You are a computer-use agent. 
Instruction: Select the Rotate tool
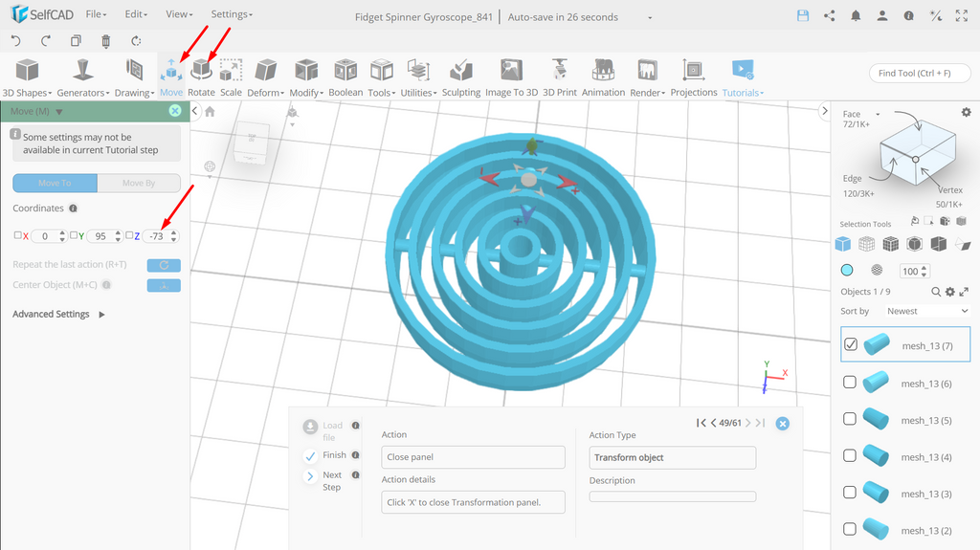click(x=201, y=77)
